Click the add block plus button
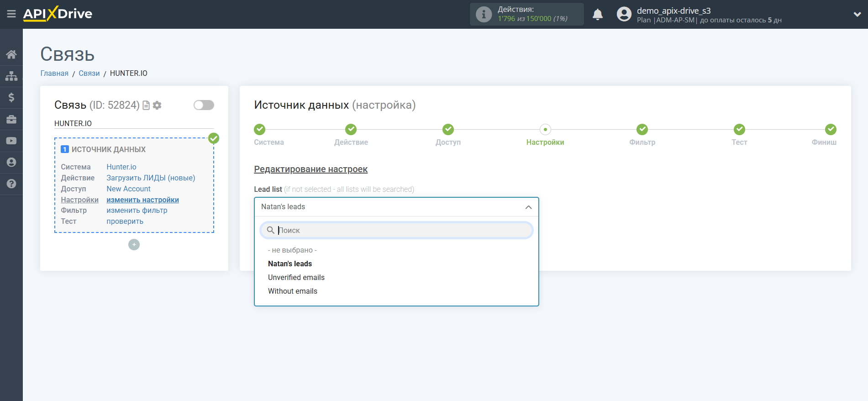The width and height of the screenshot is (868, 401). click(134, 245)
